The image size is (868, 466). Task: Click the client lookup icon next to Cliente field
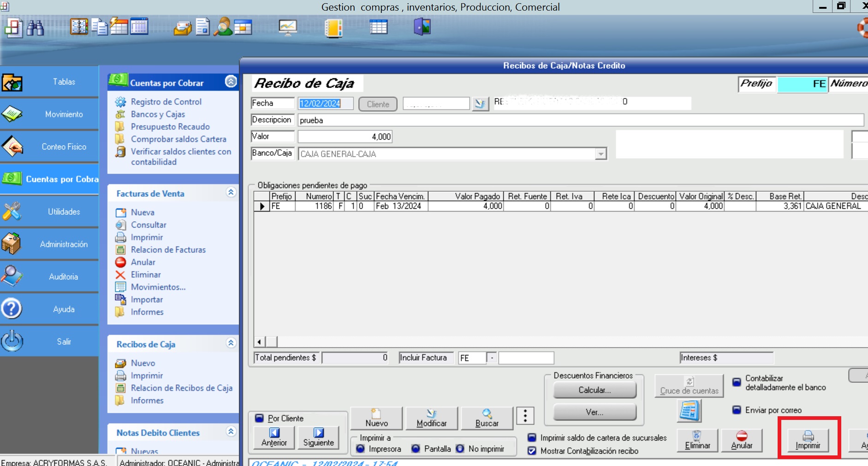coord(480,104)
